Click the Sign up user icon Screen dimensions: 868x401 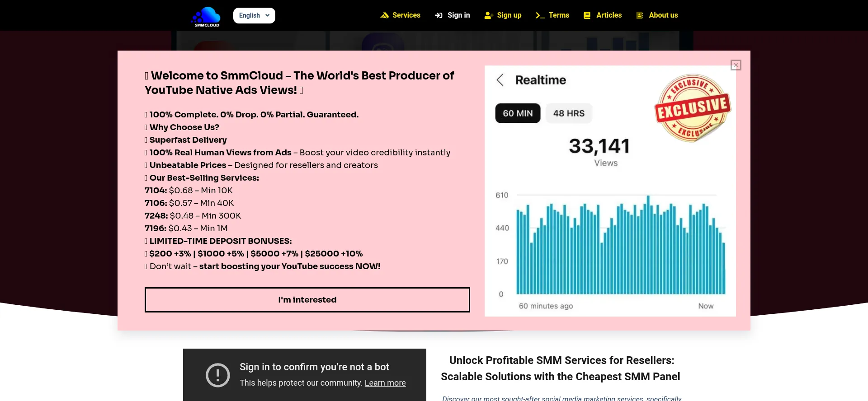[488, 15]
